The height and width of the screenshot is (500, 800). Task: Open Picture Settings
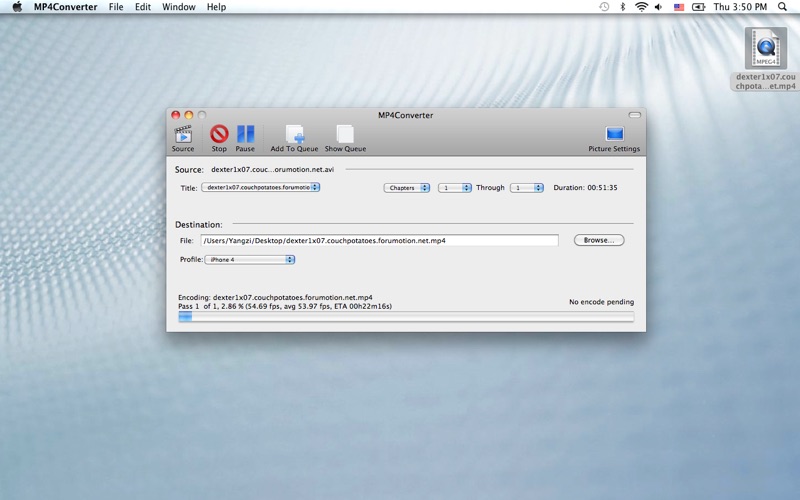[x=614, y=139]
